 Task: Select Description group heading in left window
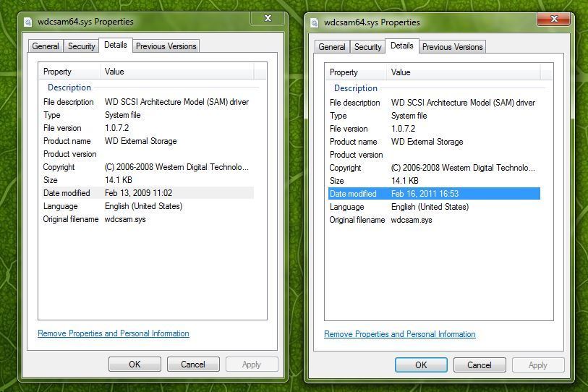tap(69, 88)
